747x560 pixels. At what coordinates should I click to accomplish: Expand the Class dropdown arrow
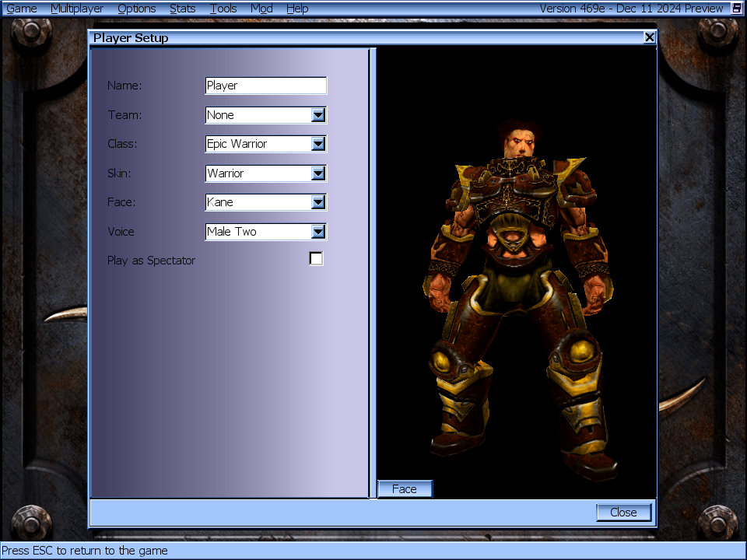[318, 144]
